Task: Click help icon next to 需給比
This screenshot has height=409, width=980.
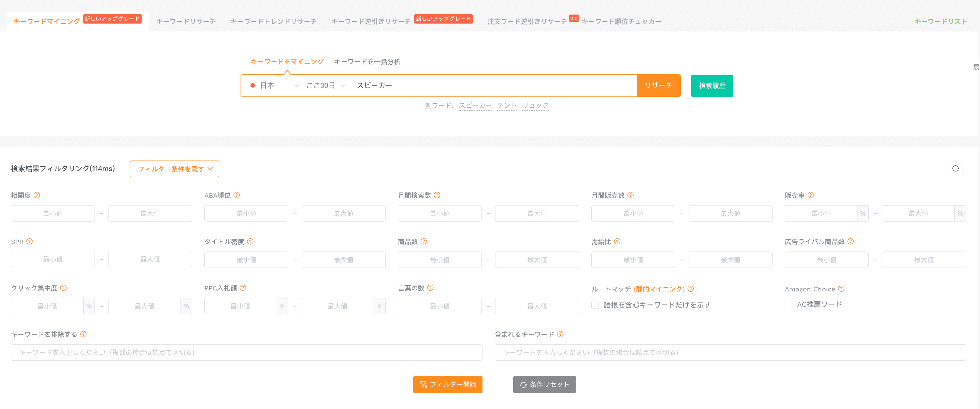Action: click(x=617, y=241)
